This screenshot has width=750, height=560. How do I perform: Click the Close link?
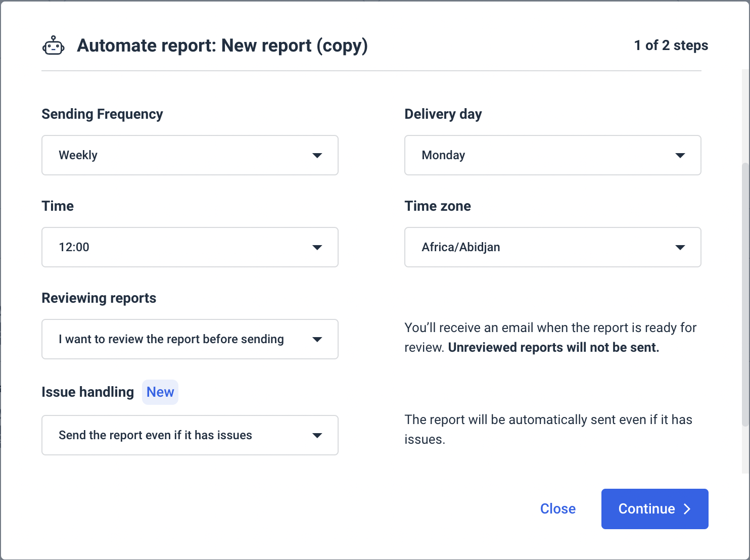click(x=557, y=509)
